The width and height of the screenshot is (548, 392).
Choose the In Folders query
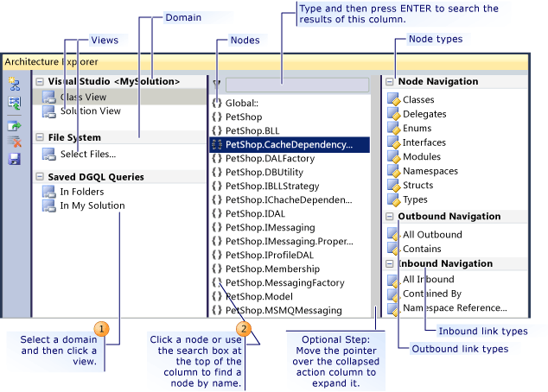tap(82, 192)
